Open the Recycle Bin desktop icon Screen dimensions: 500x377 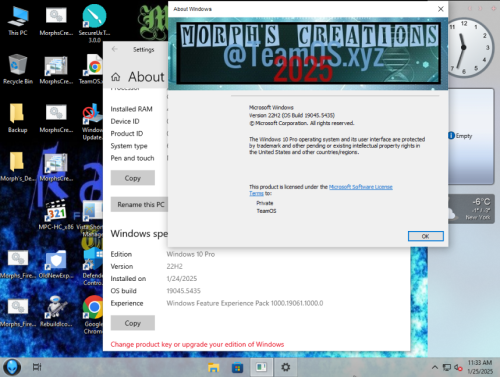point(18,69)
